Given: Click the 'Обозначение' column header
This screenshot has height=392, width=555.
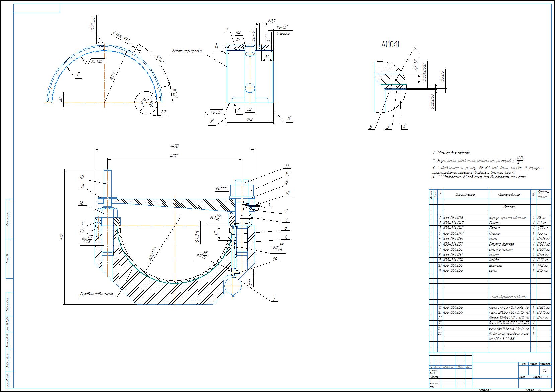Looking at the screenshot, I should pos(465,194).
